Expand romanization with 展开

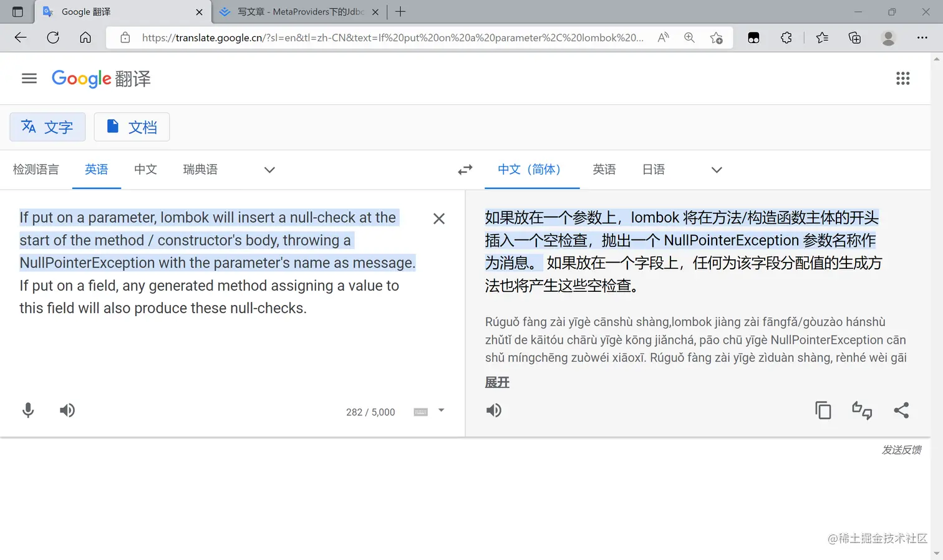(x=497, y=382)
